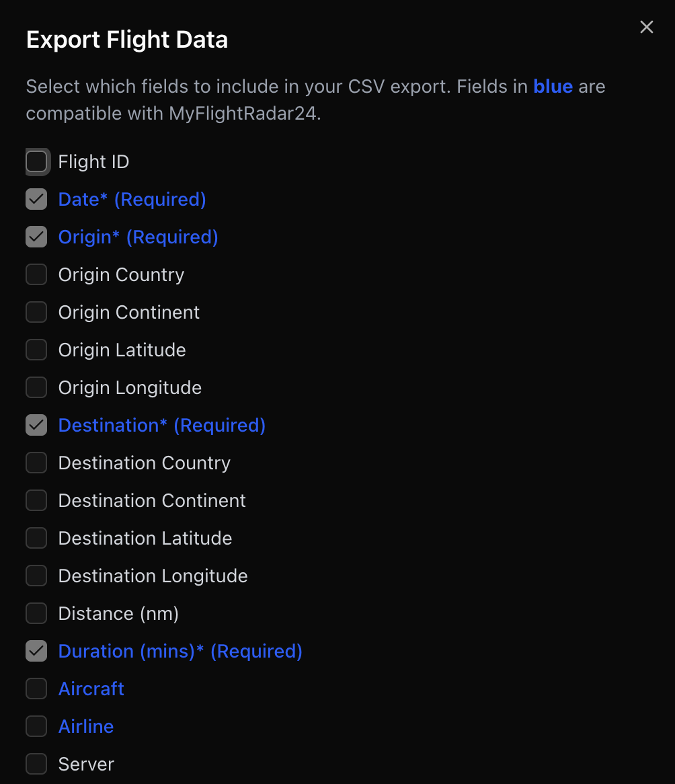Tick the Destination Longitude checkbox
Screen dimensions: 675x784
[x=36, y=576]
